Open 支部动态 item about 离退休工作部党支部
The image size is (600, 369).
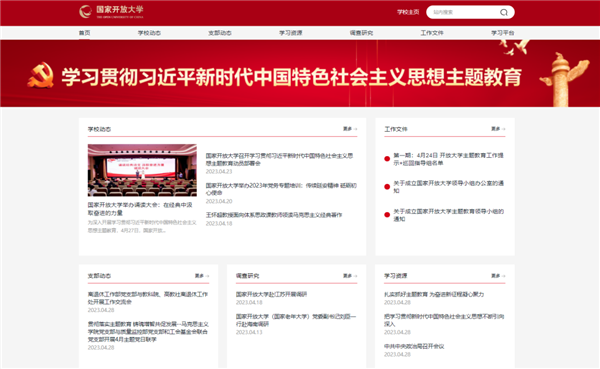coord(148,298)
